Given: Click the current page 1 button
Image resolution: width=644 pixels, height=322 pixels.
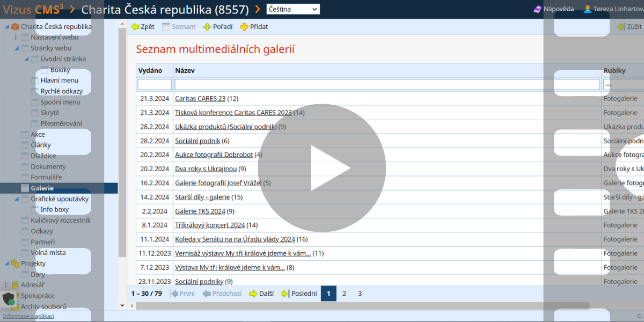Looking at the screenshot, I should (x=328, y=294).
